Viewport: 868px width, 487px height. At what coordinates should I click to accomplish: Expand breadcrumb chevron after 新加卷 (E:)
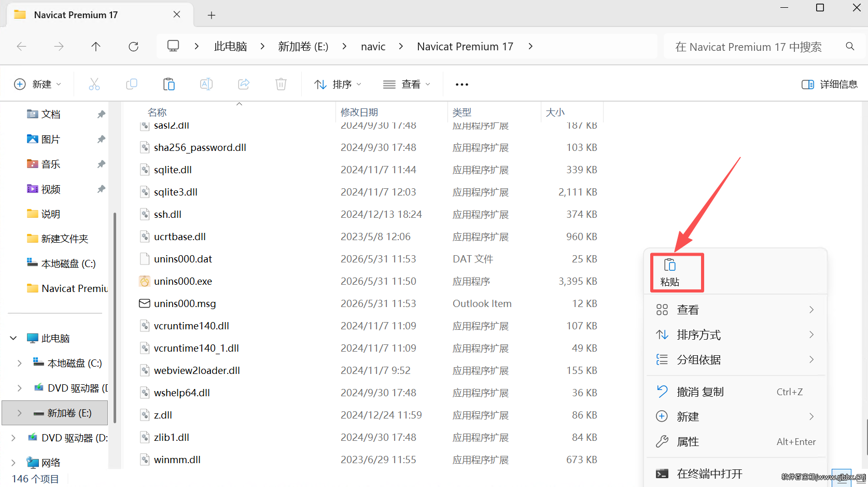344,46
